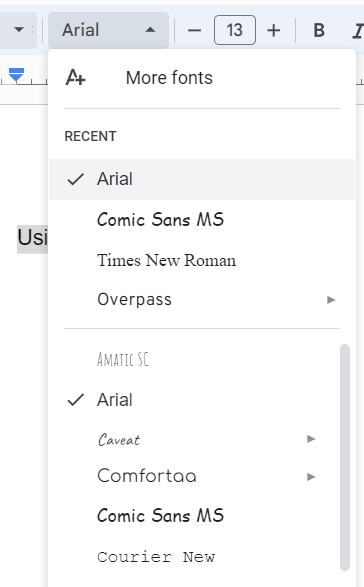This screenshot has width=364, height=587.
Task: Select checked Arial in Recent list
Action: pos(202,179)
